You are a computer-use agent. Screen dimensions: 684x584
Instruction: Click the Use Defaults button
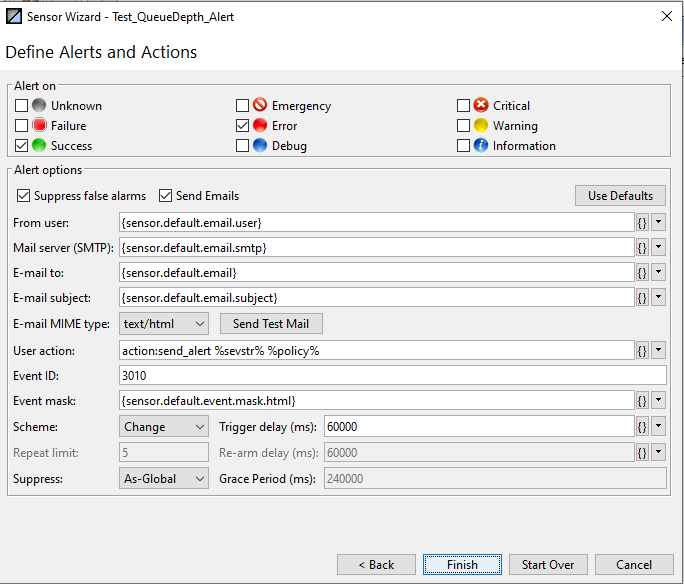[x=620, y=196]
